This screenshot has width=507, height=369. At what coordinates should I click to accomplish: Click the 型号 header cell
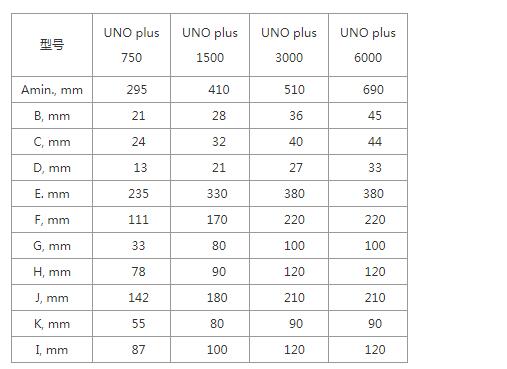[52, 45]
